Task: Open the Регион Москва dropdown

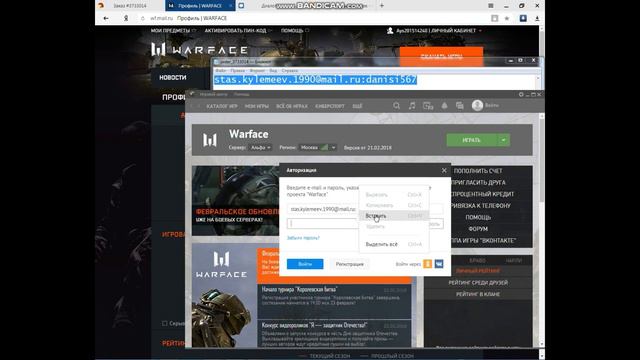Action: coord(318,148)
